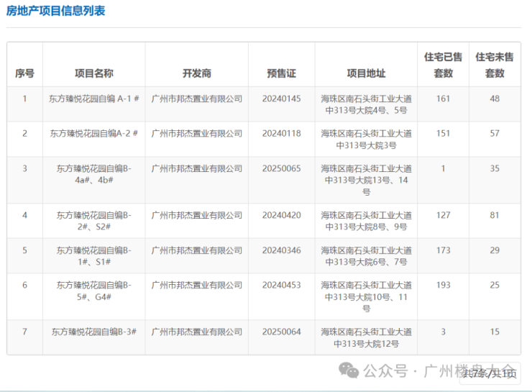Select presale certificate number 20240145

pos(281,99)
